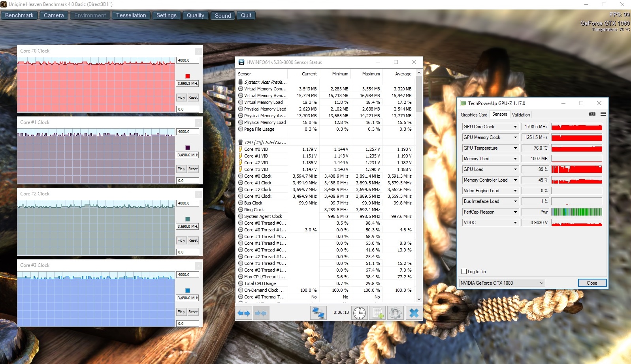The width and height of the screenshot is (631, 364).
Task: Click lightning bolt icon for Core #2 VID
Action: (241, 163)
